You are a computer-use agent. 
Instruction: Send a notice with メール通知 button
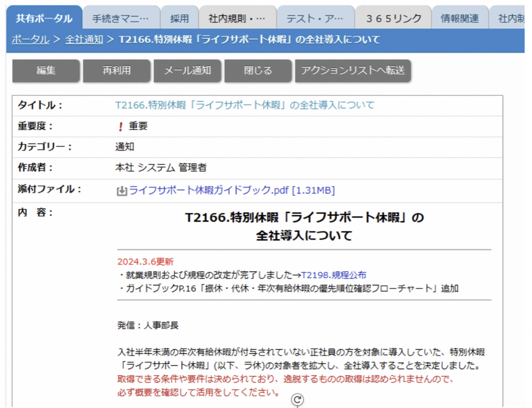coord(187,70)
